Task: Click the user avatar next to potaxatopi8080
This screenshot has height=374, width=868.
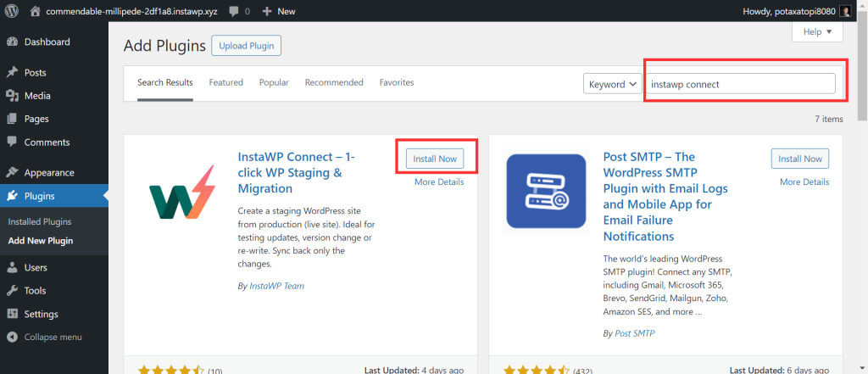Action: [845, 11]
